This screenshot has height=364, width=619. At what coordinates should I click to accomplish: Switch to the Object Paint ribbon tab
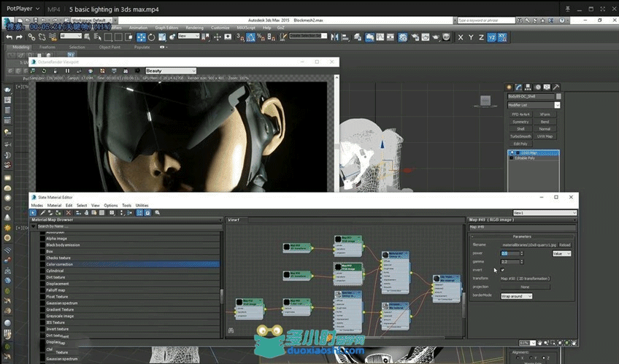coord(109,47)
